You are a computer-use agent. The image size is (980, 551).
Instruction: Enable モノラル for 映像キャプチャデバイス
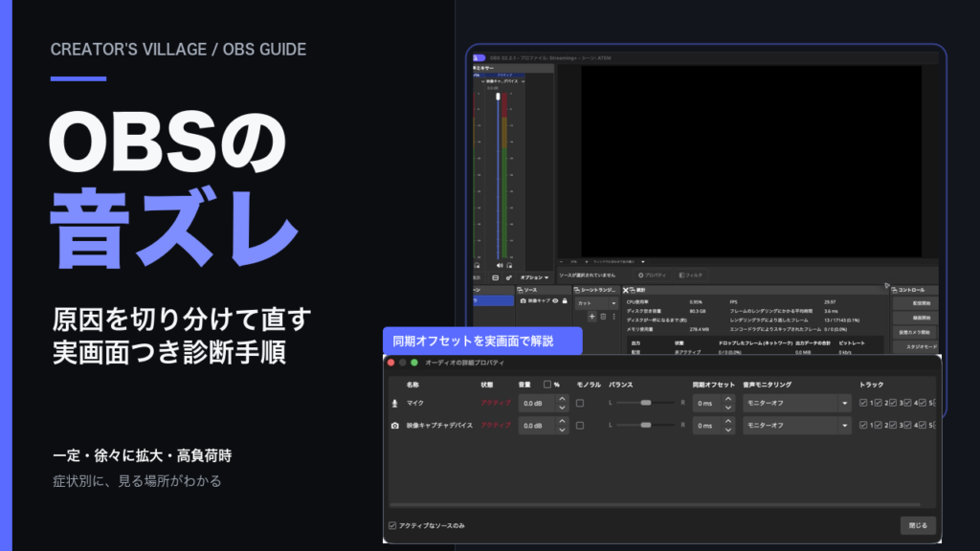580,426
